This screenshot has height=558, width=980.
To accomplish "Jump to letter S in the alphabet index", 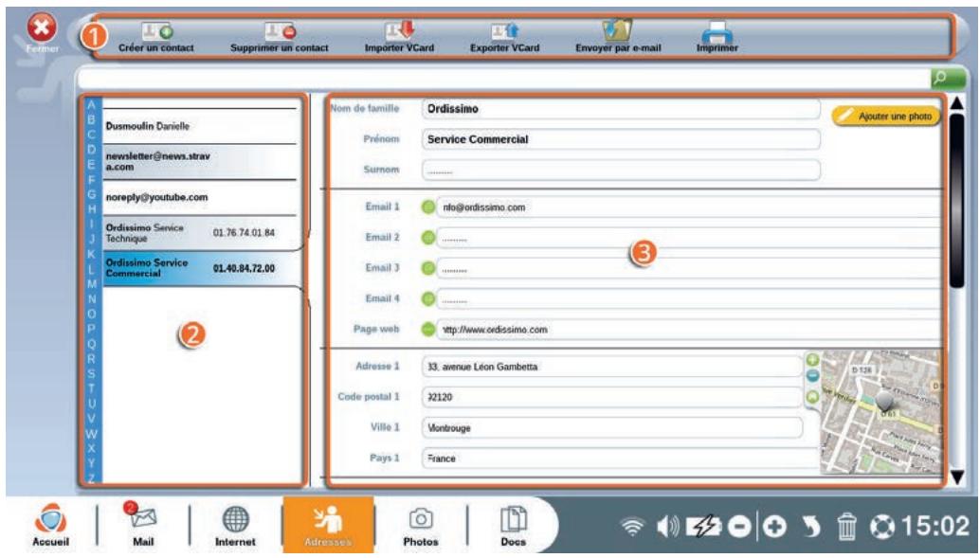I will [x=91, y=374].
